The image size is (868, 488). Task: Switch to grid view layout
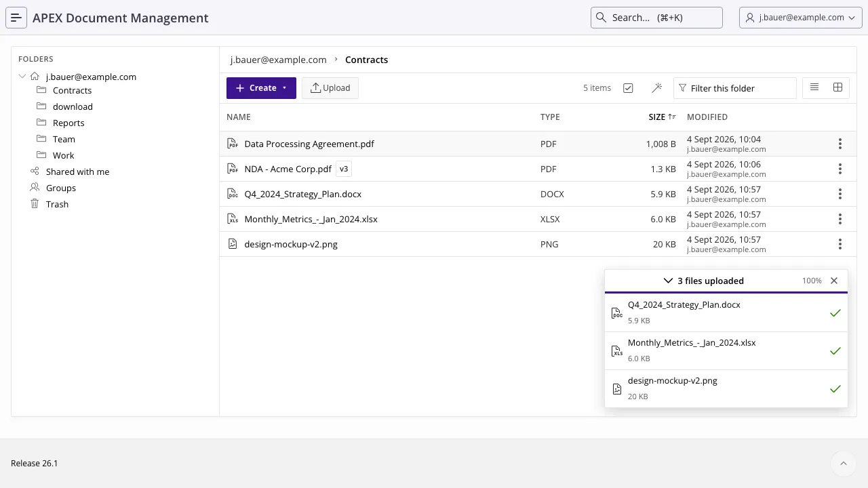point(837,87)
